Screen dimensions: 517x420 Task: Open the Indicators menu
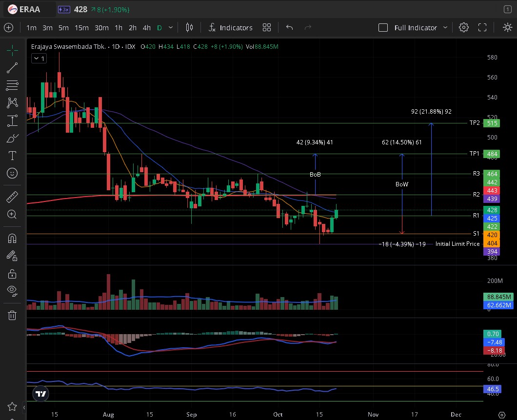(x=230, y=28)
